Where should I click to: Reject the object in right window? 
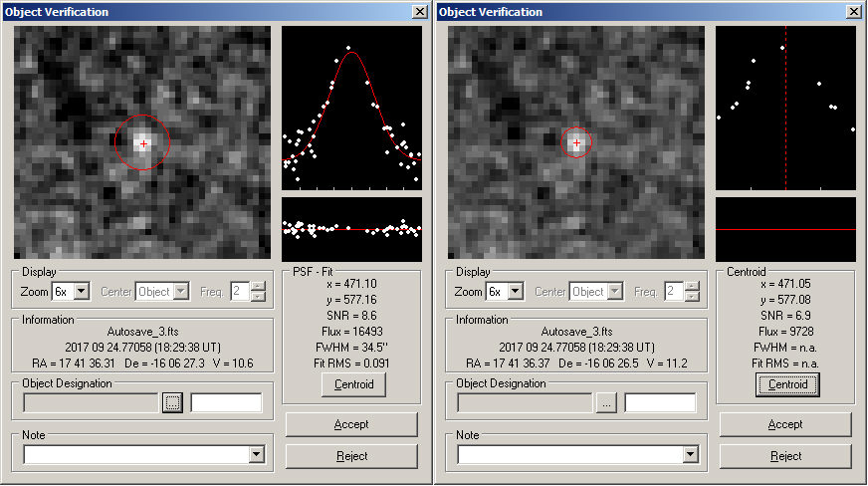point(785,456)
